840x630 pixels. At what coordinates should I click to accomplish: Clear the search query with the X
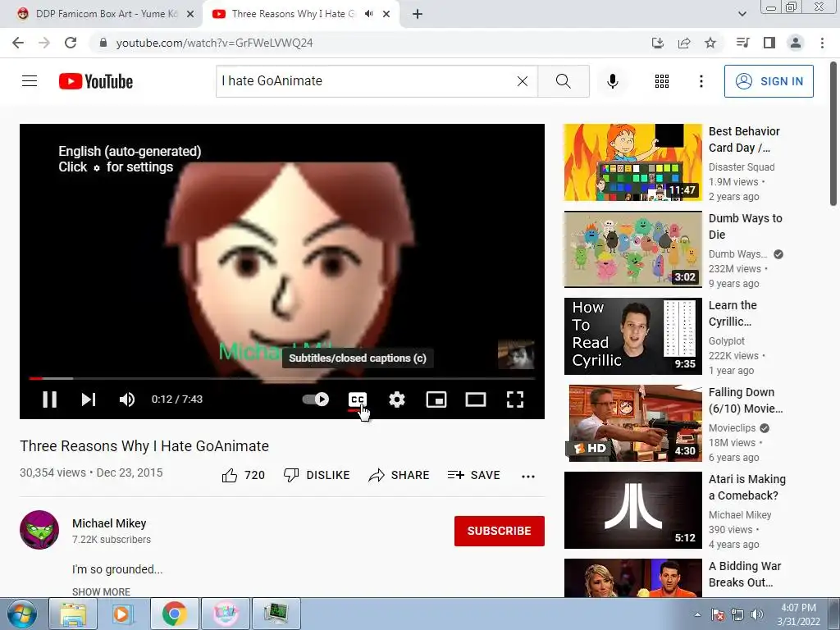pos(523,81)
